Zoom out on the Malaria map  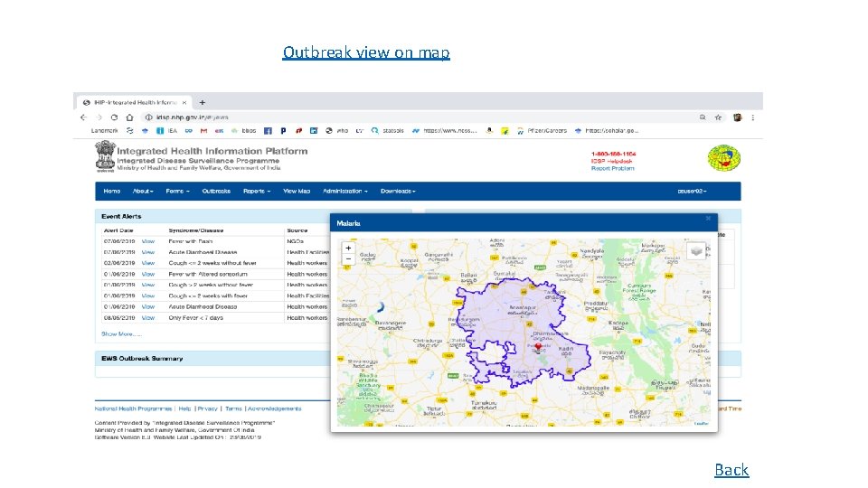pos(348,259)
